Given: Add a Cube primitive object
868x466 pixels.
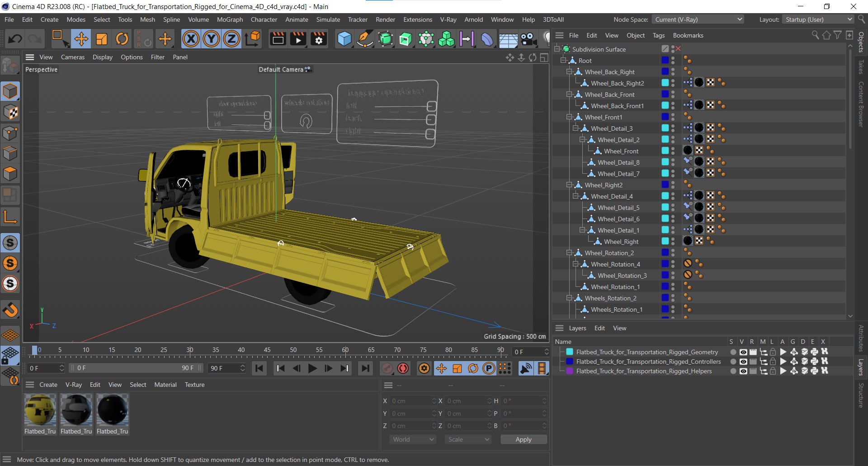Looking at the screenshot, I should tap(344, 39).
